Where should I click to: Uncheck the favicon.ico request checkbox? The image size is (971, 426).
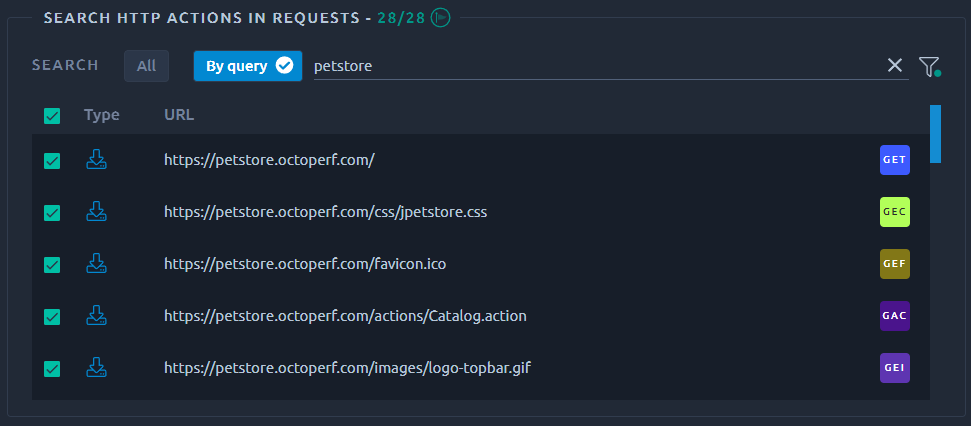52,265
